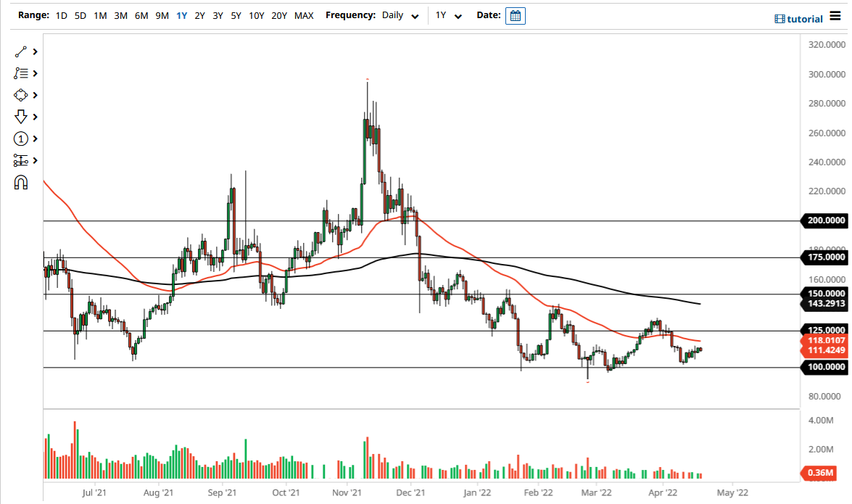Pick the arrow marker tool

tap(20, 116)
